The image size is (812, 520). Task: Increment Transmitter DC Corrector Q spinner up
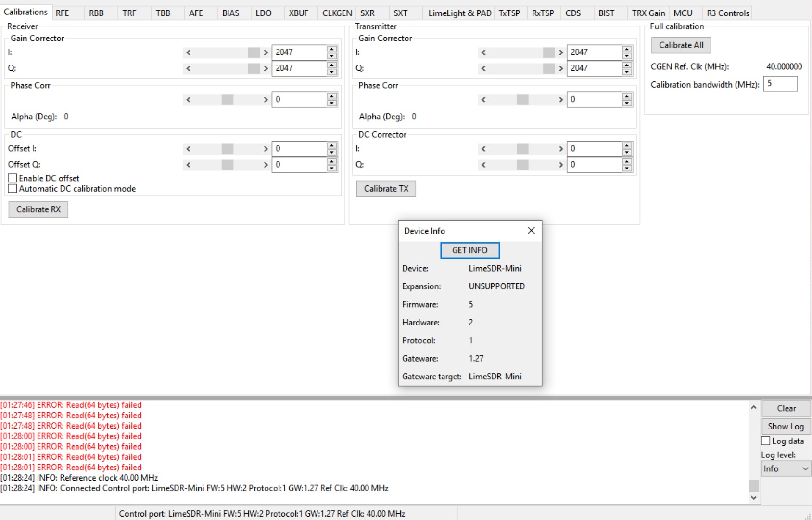pyautogui.click(x=627, y=161)
